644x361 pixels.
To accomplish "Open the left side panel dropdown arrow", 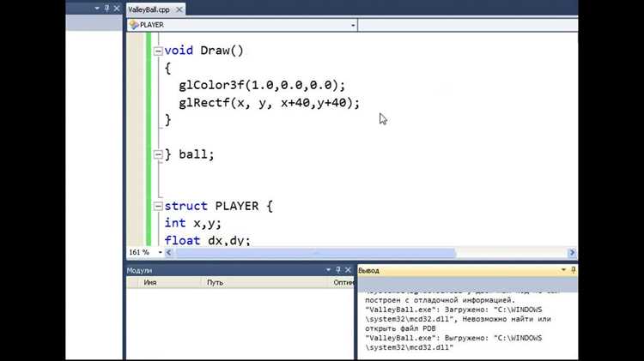I will coord(97,8).
